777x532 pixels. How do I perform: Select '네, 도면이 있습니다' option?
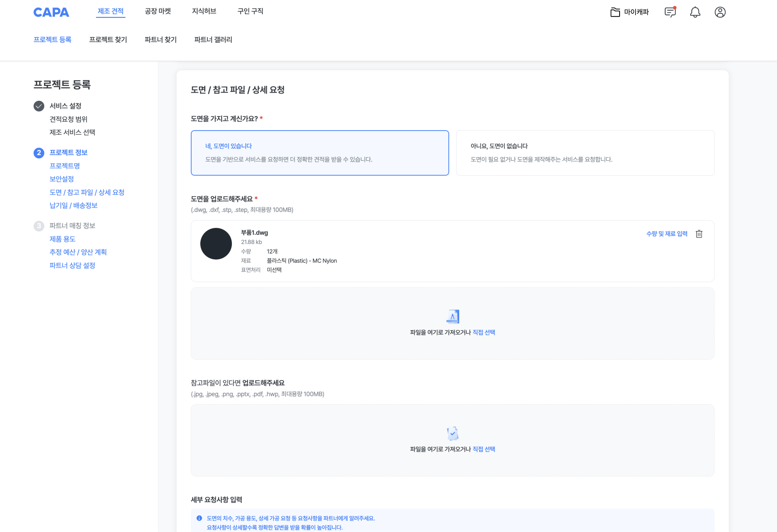point(320,153)
